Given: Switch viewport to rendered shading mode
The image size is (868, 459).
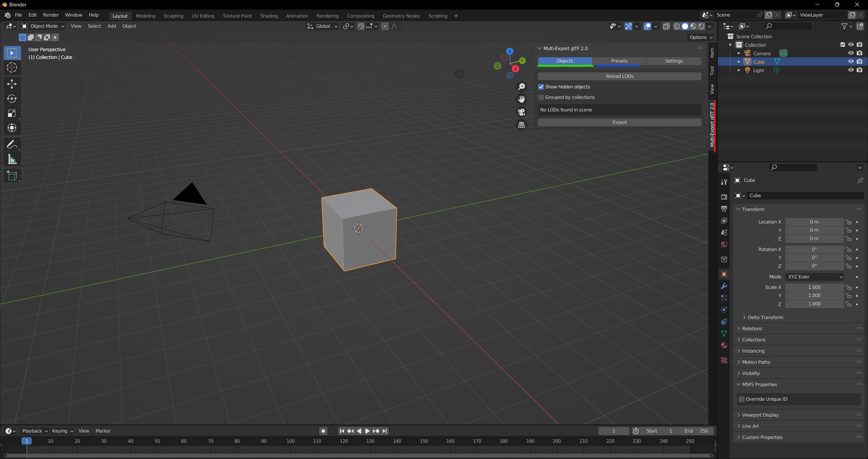Looking at the screenshot, I should (701, 26).
